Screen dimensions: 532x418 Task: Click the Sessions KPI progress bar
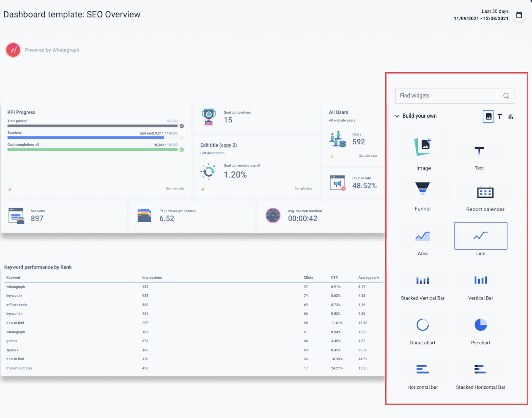pyautogui.click(x=92, y=137)
